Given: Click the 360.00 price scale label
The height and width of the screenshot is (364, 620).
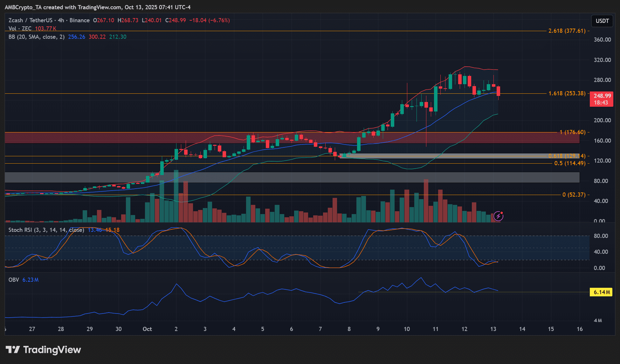Looking at the screenshot, I should pos(602,40).
